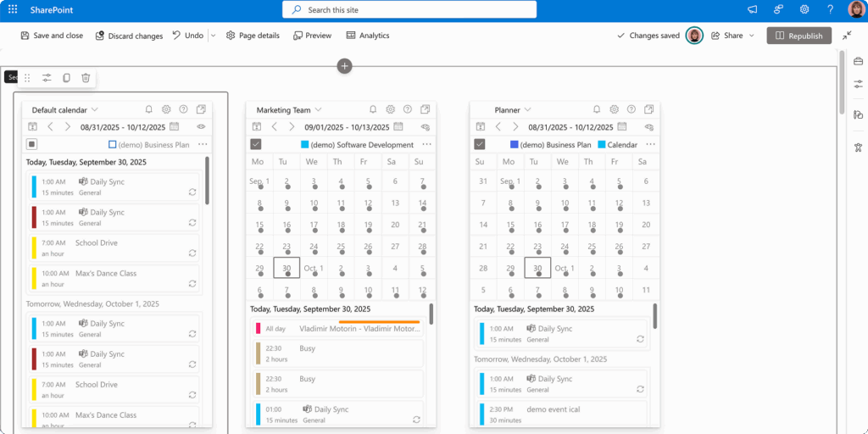Open Planner calendar in new window
This screenshot has height=434, width=868.
coord(648,109)
